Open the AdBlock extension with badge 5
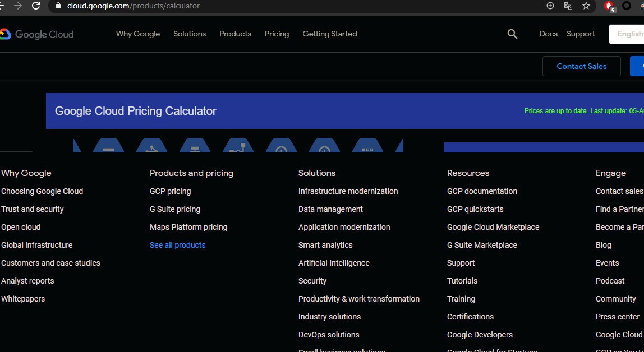Viewport: 644px width, 352px height. [609, 6]
